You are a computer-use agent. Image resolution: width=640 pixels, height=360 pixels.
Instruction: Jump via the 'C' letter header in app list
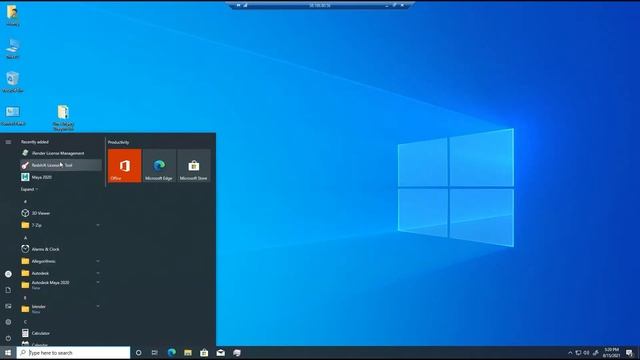point(25,322)
